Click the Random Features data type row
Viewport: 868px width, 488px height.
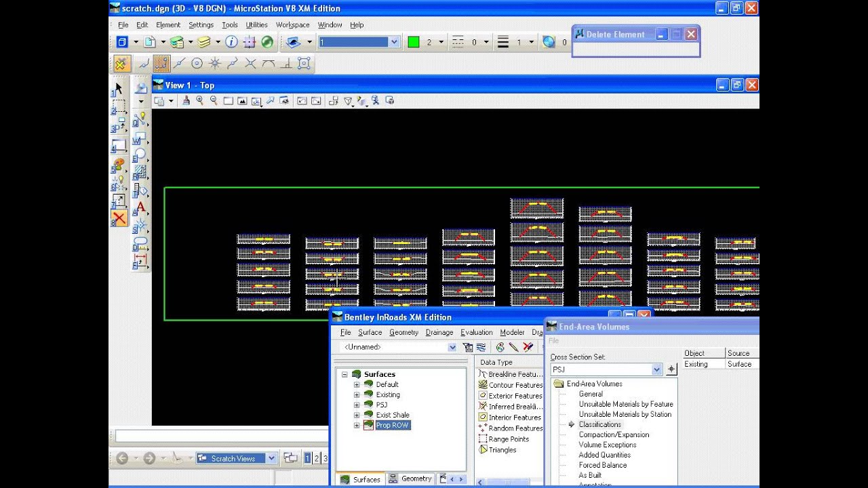coord(511,428)
